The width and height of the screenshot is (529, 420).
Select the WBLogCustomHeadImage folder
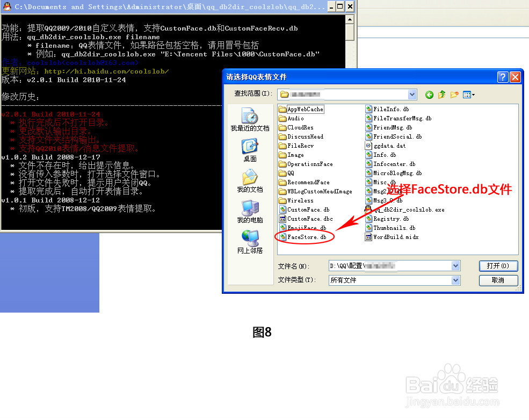point(315,191)
